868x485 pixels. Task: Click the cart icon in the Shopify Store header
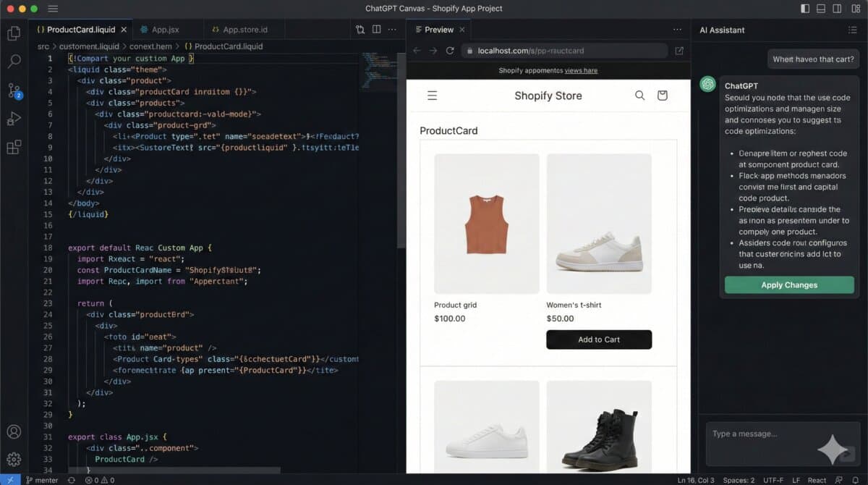click(663, 95)
